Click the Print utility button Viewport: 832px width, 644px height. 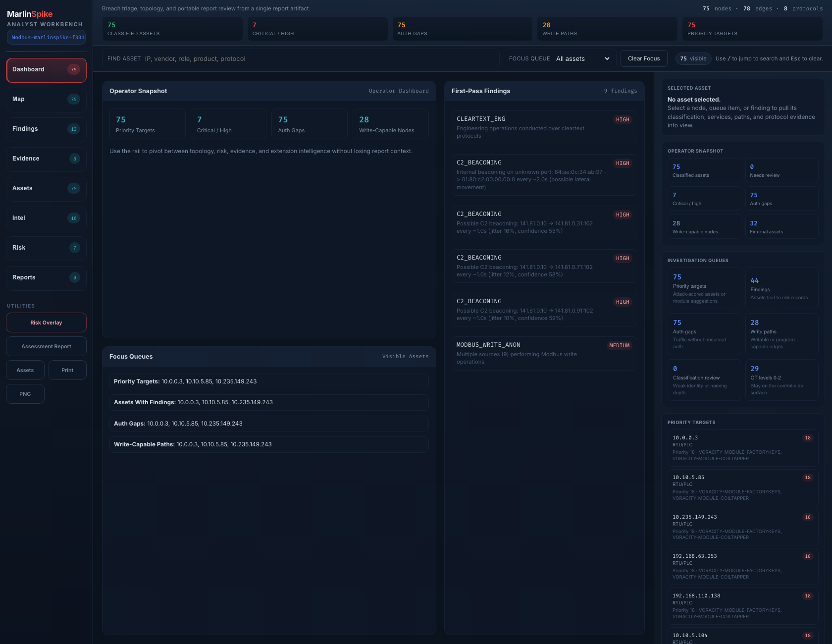[x=67, y=370]
